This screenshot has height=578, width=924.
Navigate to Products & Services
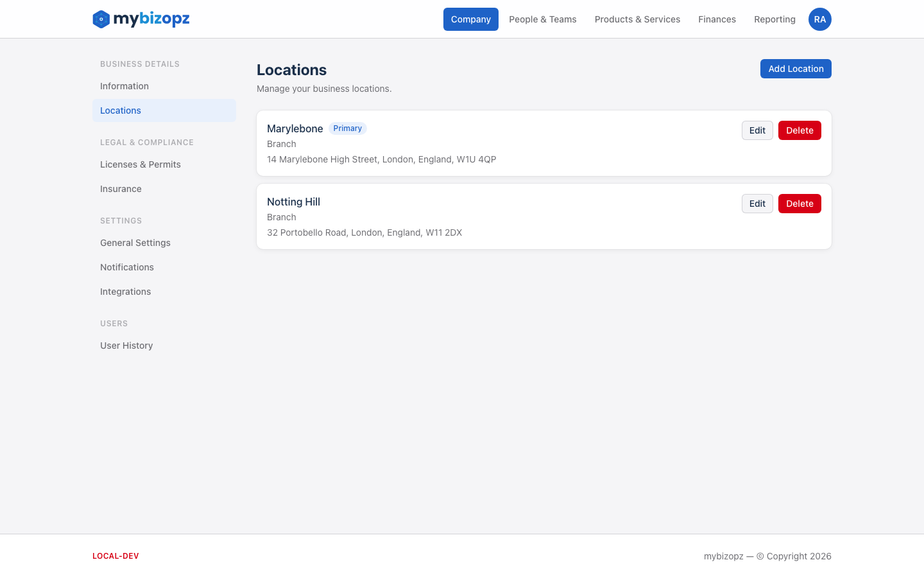[637, 19]
